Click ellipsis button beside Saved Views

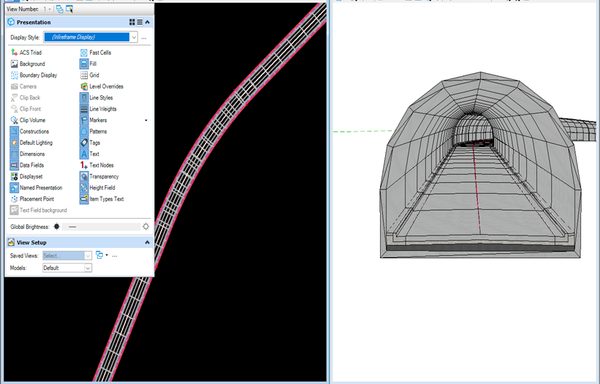(x=114, y=256)
